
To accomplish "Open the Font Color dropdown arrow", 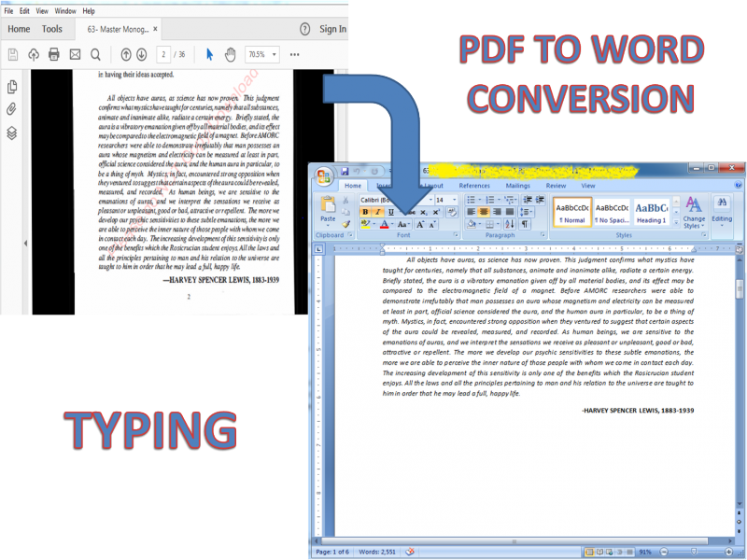I will click(392, 224).
